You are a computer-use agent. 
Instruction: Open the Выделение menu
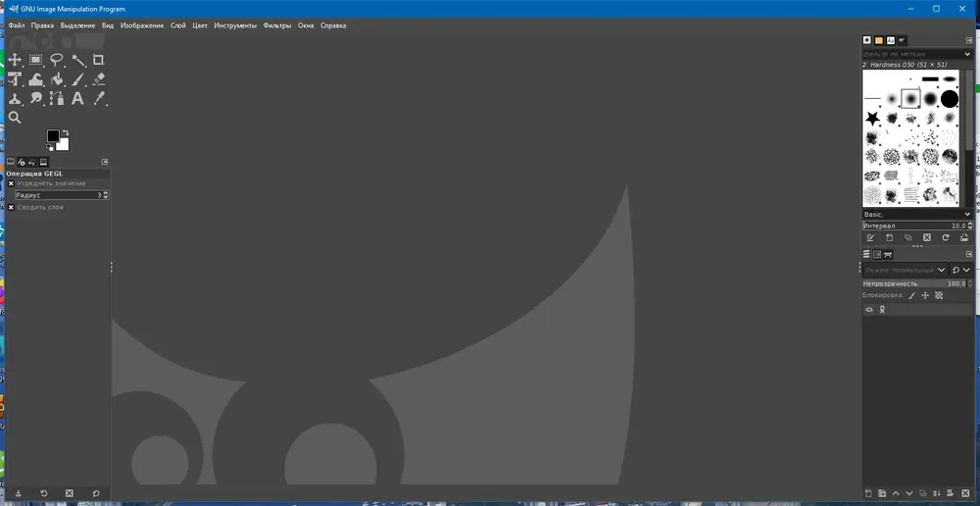click(x=78, y=25)
